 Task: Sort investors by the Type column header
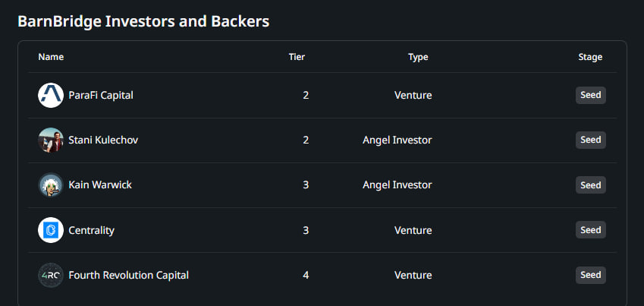pos(418,57)
